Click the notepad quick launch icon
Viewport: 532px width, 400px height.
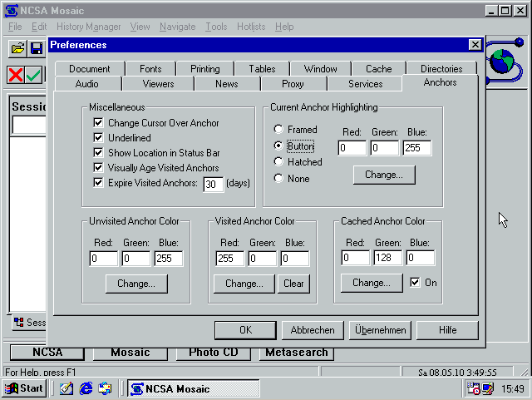tap(66, 388)
